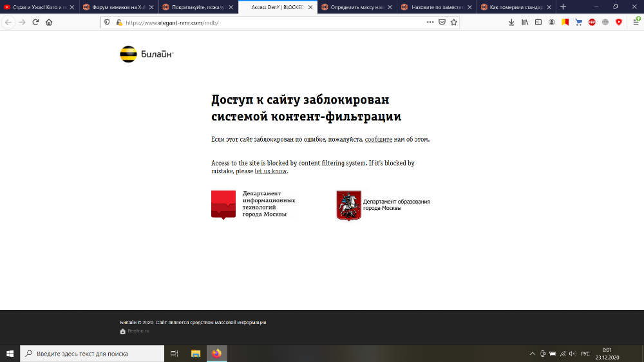
Task: Open the volume speaker control
Action: [x=573, y=354]
